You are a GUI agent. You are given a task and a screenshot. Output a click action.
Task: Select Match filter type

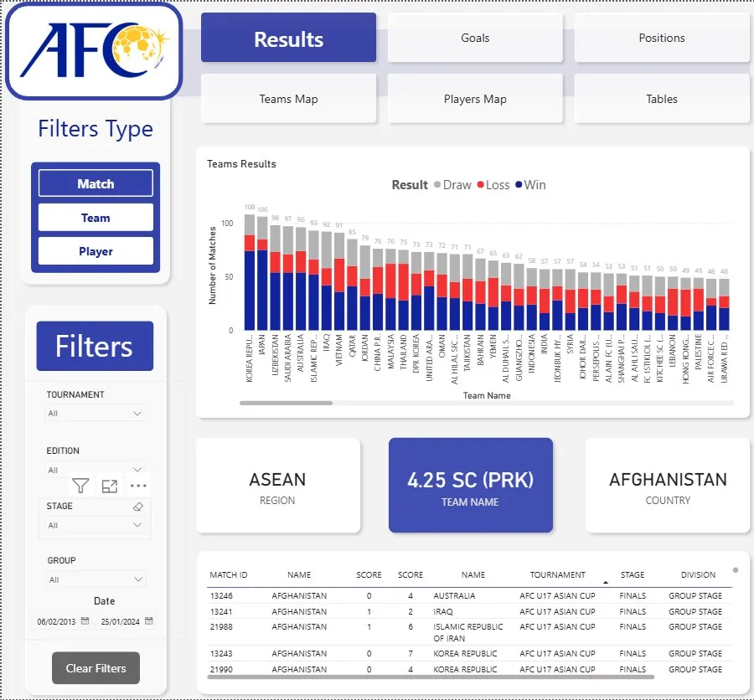96,183
